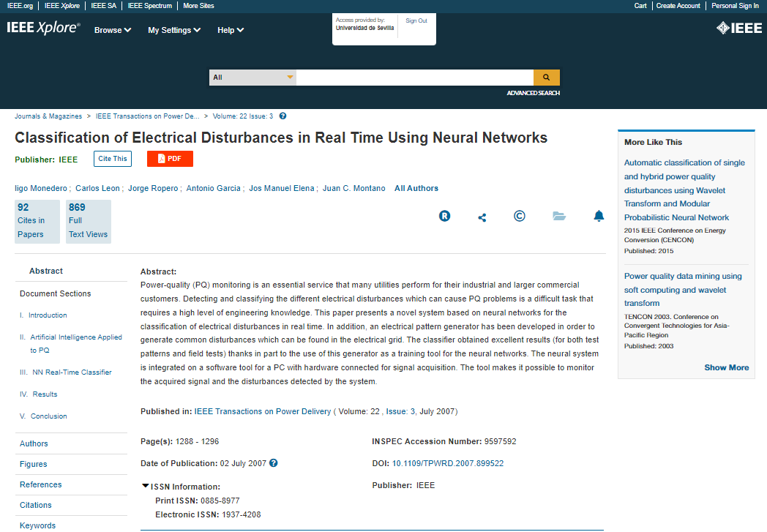Click the orange search magnifier button
The image size is (767, 532).
pos(546,78)
